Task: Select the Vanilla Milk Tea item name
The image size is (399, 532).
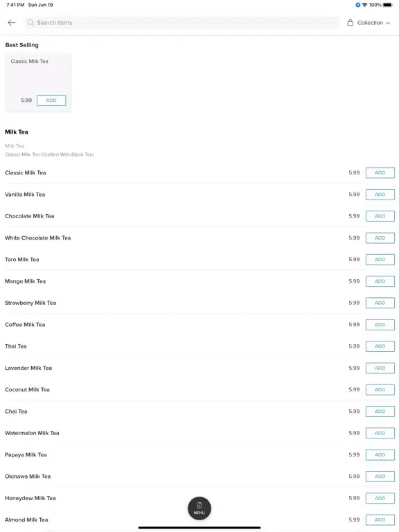Action: pos(25,195)
